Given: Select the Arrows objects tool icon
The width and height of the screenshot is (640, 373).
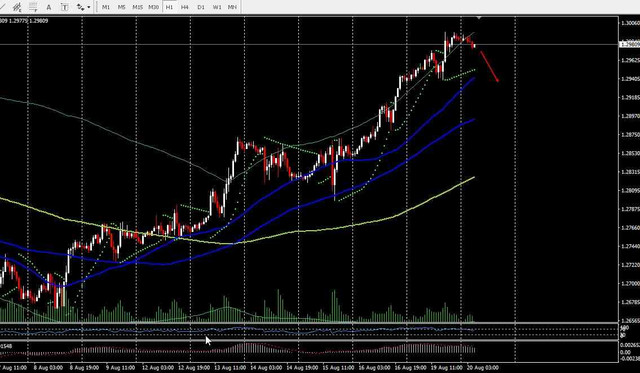Looking at the screenshot, I should click(80, 7).
